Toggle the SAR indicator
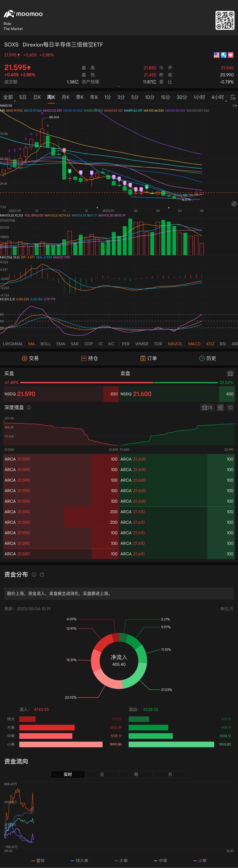 coord(75,344)
